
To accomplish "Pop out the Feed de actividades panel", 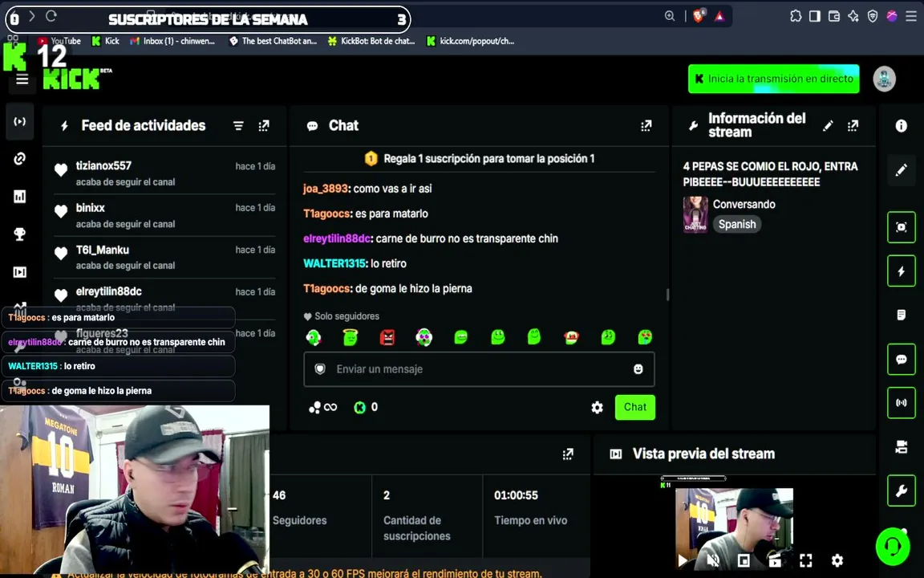I will pyautogui.click(x=264, y=125).
